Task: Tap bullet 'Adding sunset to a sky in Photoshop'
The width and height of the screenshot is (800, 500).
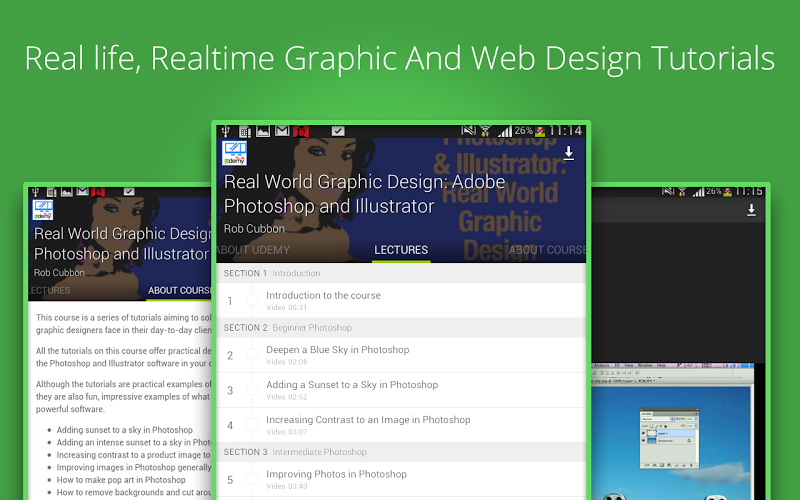Action: click(124, 430)
